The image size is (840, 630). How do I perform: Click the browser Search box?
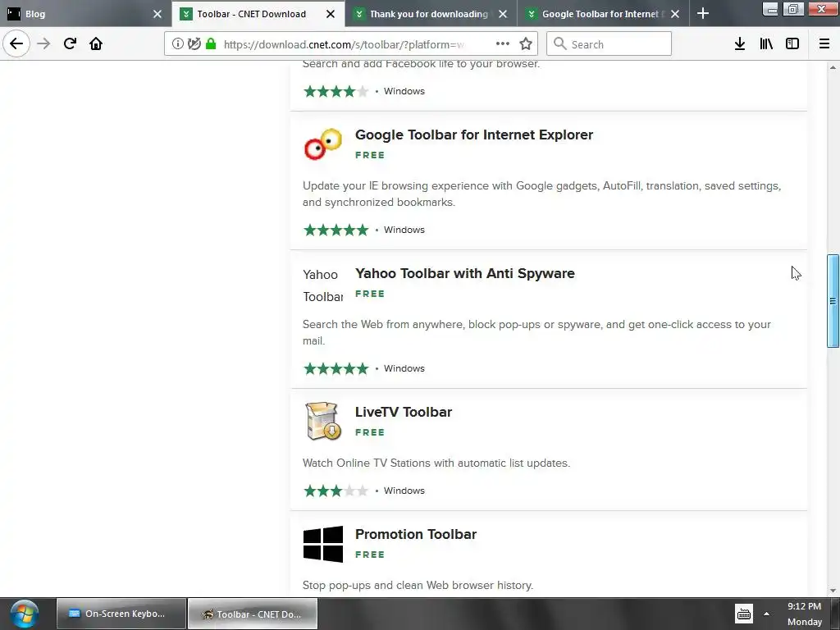[609, 44]
